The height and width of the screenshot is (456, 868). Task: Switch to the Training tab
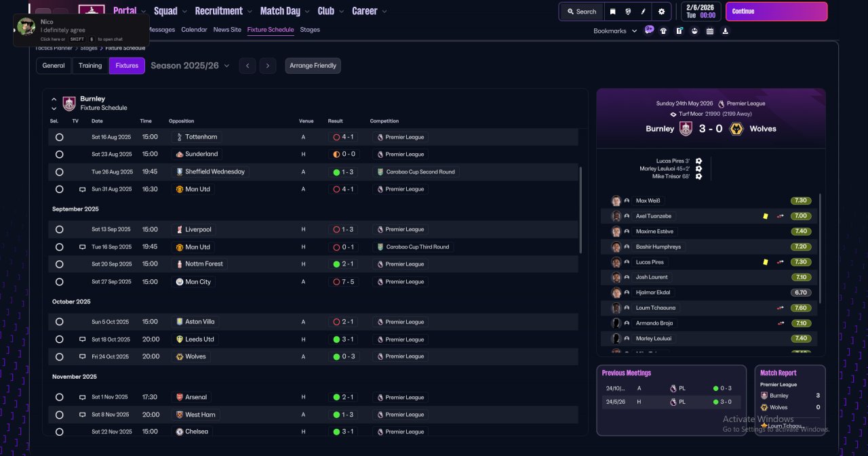tap(90, 66)
